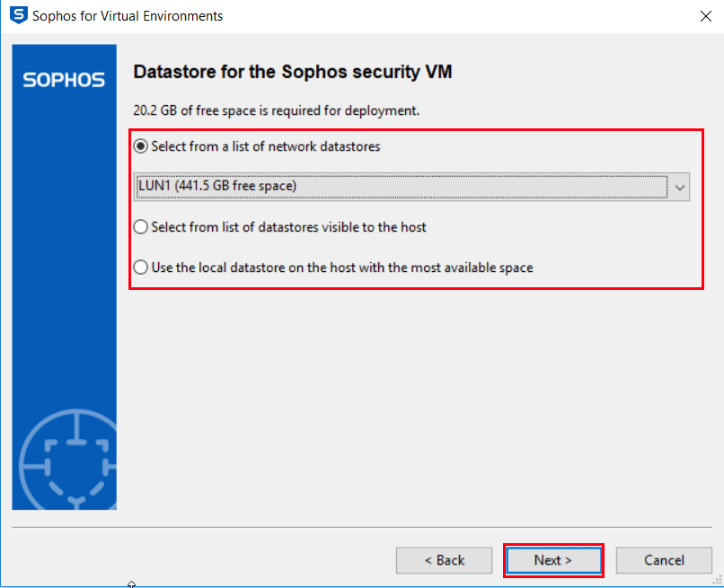
Task: Open the LUN1 datastore dropdown list
Action: pos(411,187)
